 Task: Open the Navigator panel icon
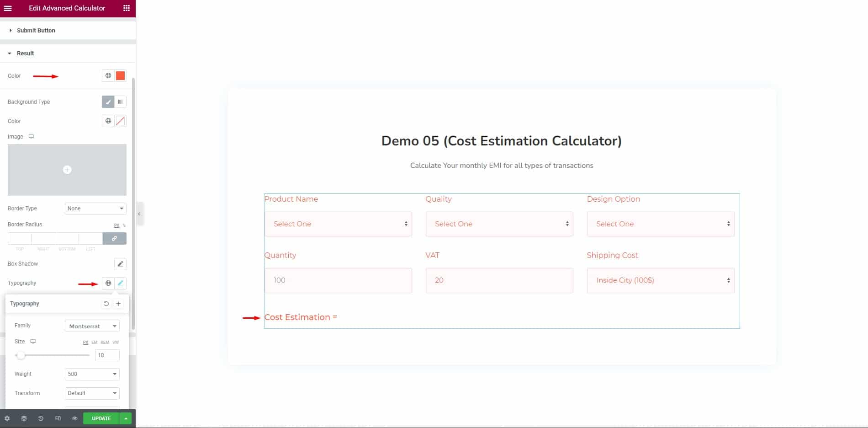point(24,418)
